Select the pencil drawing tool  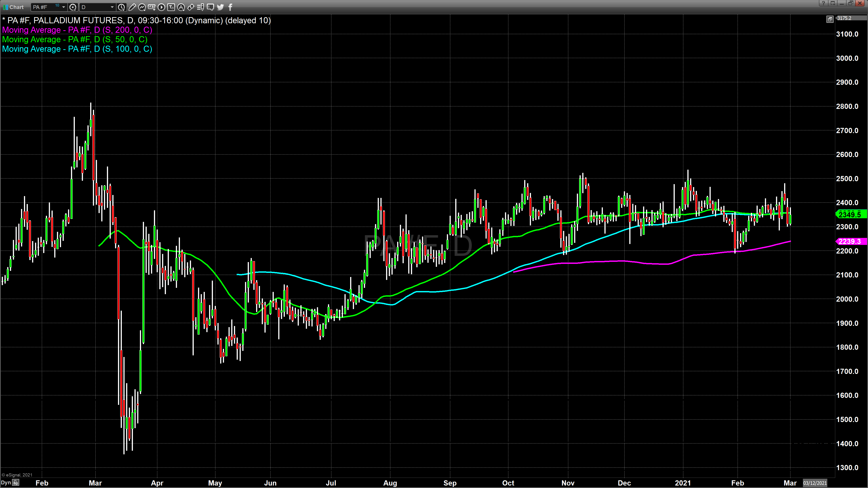point(132,7)
